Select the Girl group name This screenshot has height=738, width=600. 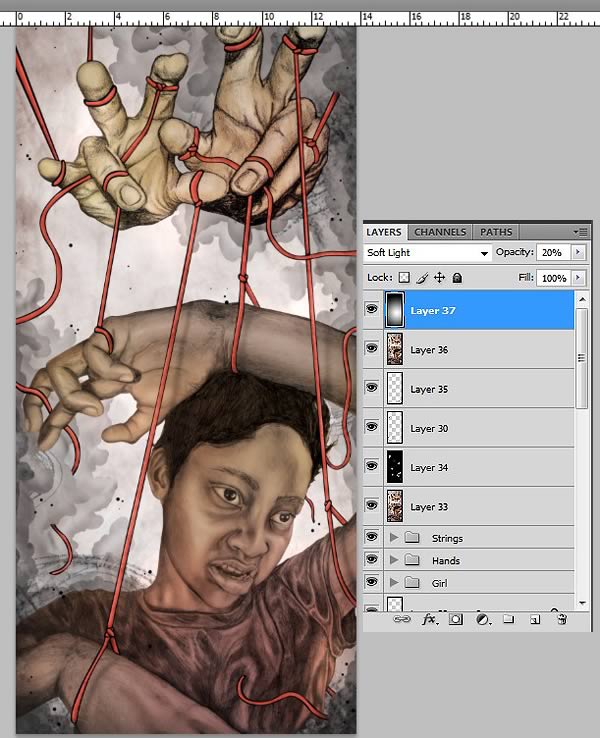coord(439,583)
